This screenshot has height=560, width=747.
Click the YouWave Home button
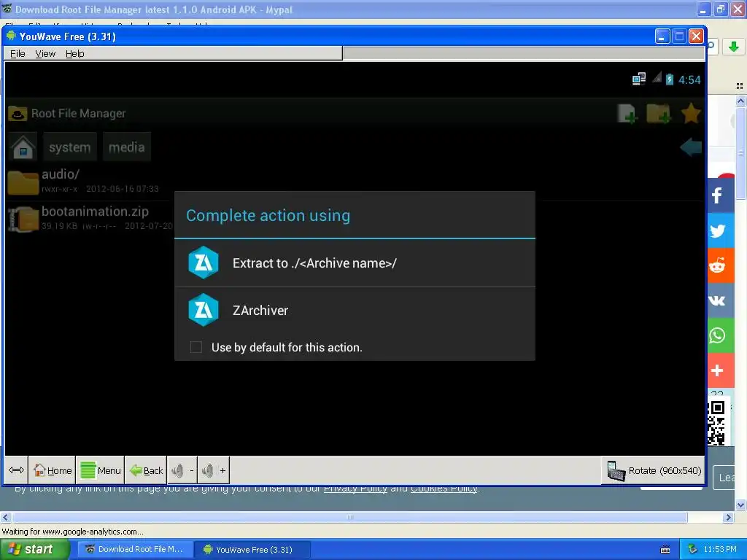[53, 470]
